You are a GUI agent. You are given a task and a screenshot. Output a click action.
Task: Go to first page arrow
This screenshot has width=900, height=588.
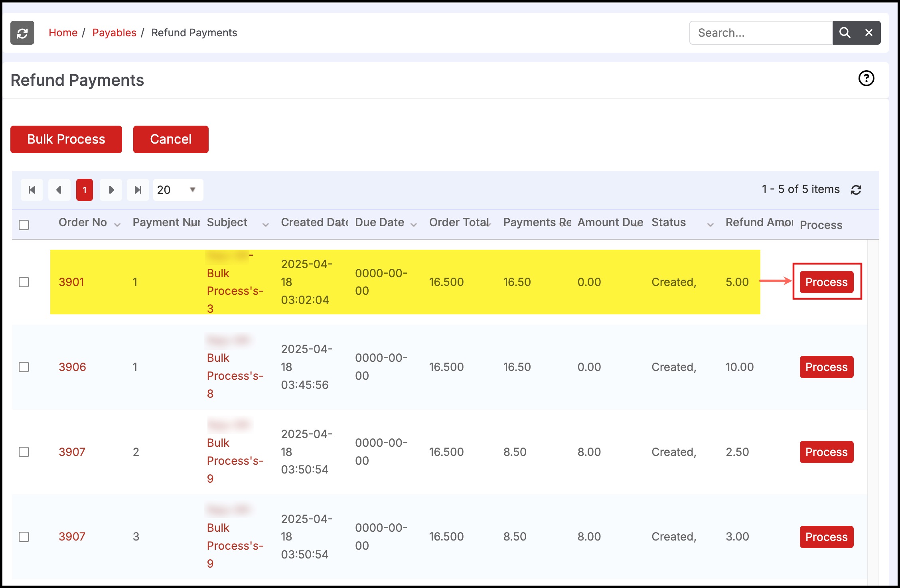[32, 190]
